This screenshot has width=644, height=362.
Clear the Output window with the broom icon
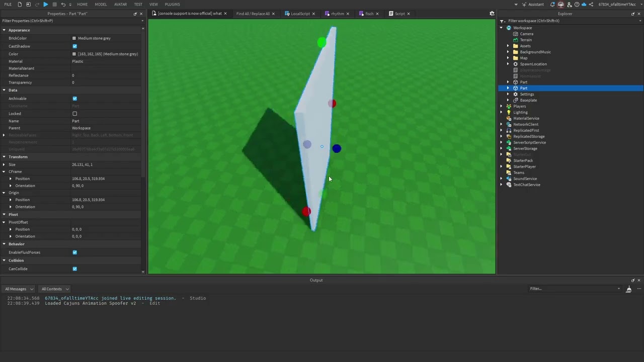point(629,289)
